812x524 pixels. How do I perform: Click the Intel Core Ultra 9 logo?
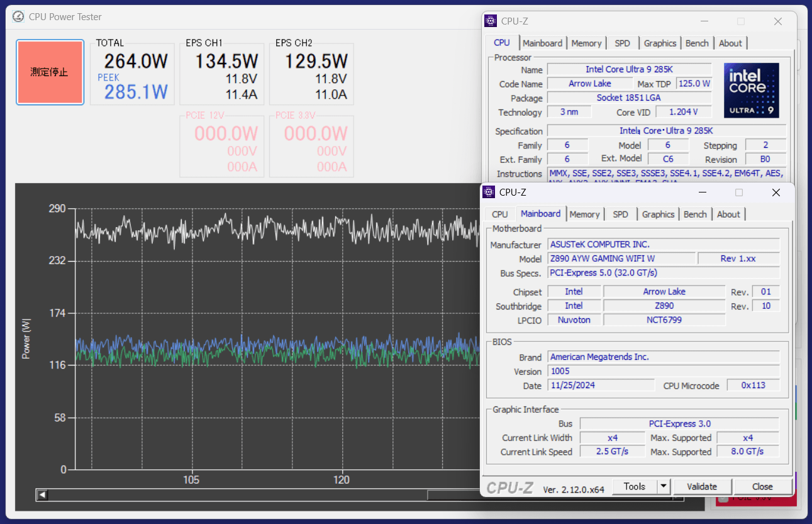(x=752, y=90)
